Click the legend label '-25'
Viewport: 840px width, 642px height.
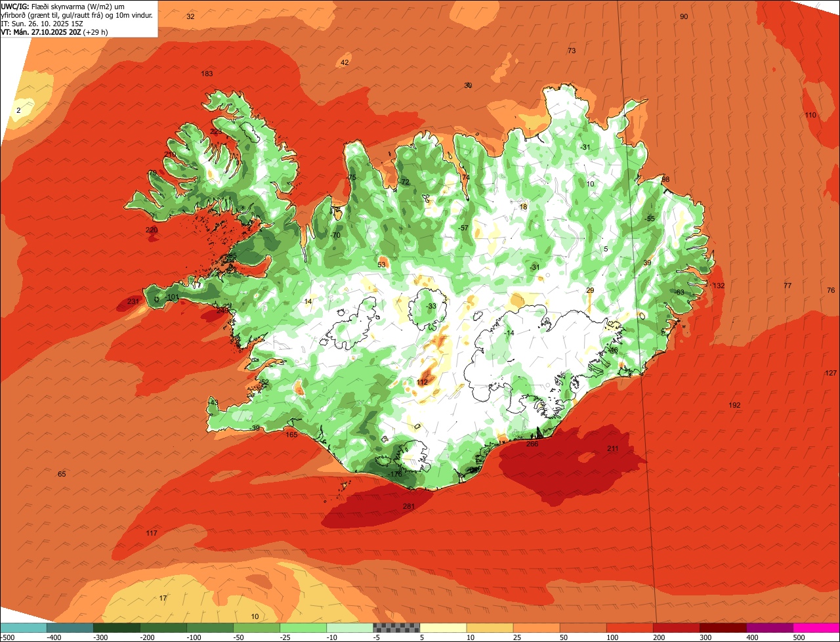coord(286,637)
